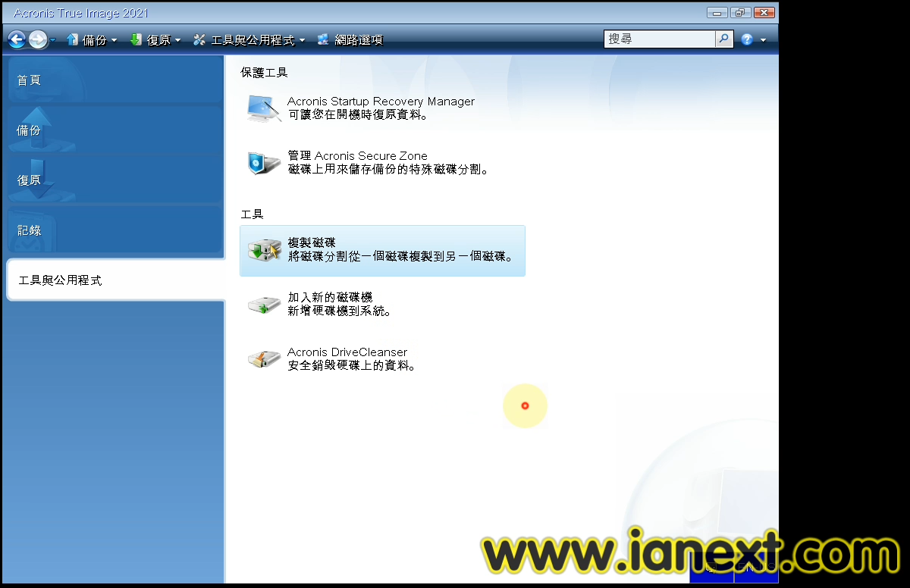Click the back navigation arrow
Screen dimensions: 910x588
pyautogui.click(x=17, y=39)
